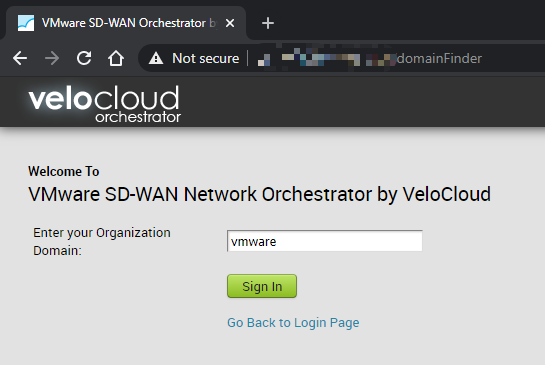Click the Enter your Organization Domain label
Screen dimensions: 545x365
click(x=102, y=242)
